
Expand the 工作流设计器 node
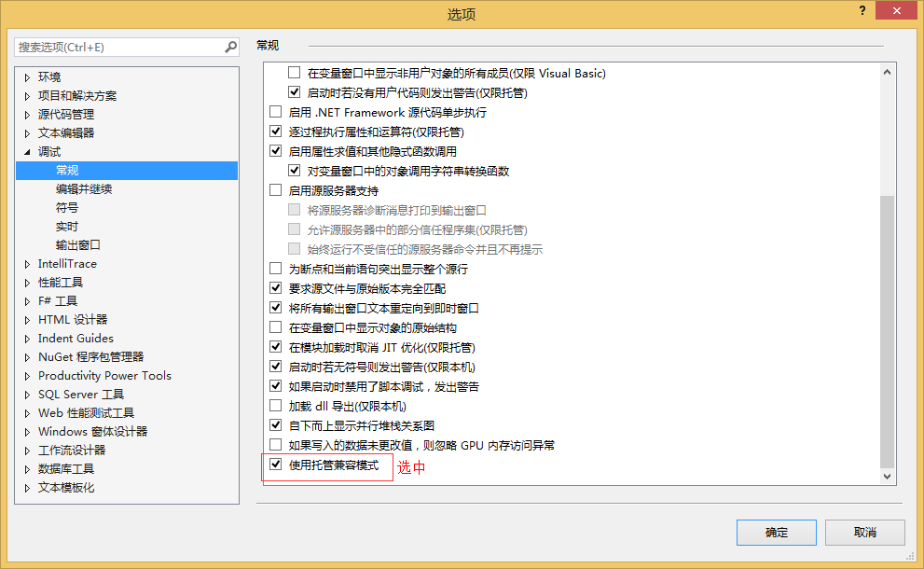[x=27, y=451]
